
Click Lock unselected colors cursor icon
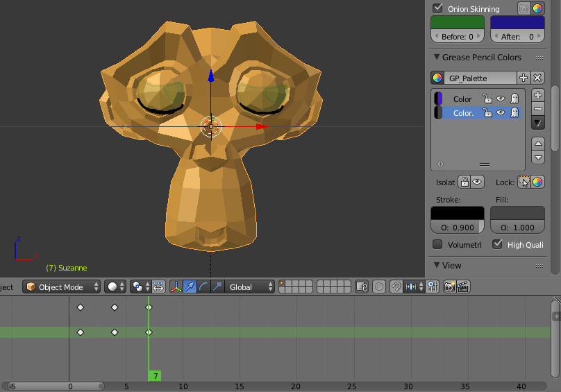point(524,182)
